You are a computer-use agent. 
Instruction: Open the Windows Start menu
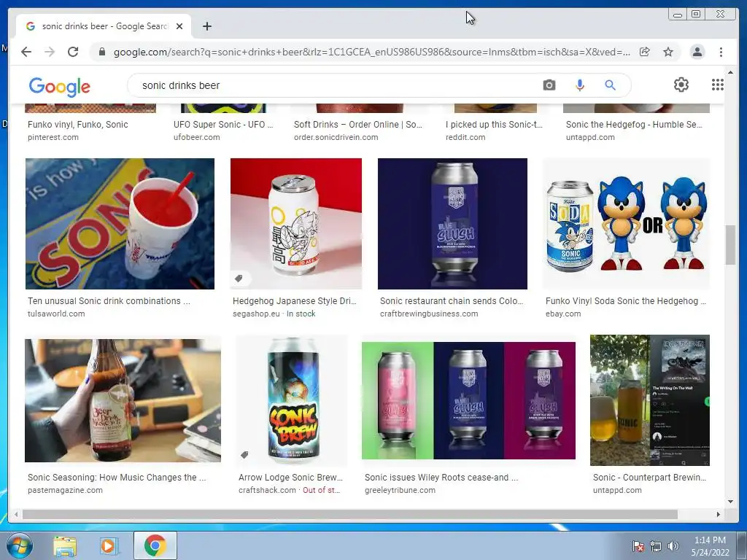[x=20, y=545]
